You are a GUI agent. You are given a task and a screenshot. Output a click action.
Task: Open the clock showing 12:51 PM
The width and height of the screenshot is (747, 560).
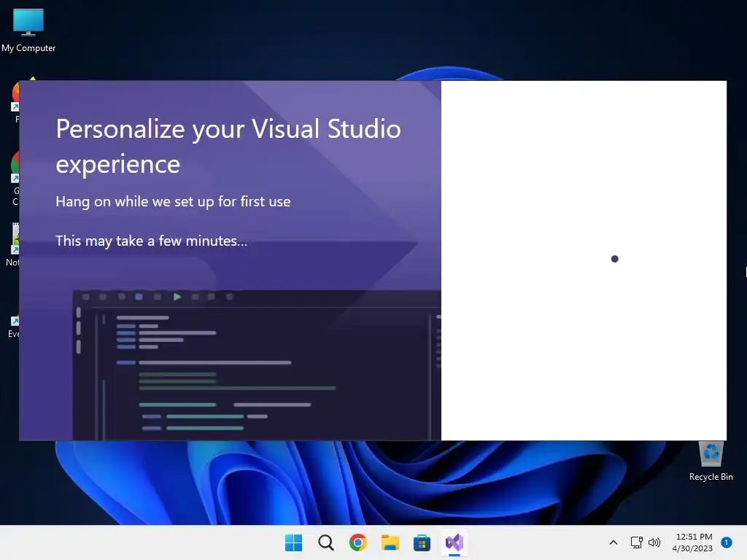693,542
